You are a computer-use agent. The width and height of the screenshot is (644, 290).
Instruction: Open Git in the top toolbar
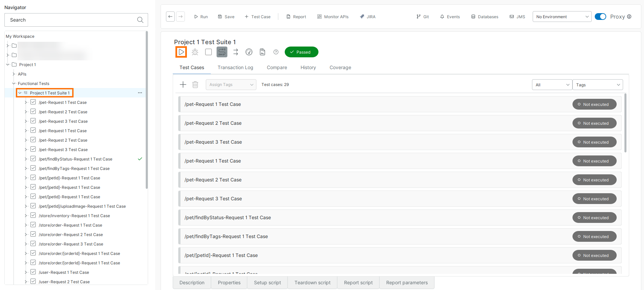423,17
